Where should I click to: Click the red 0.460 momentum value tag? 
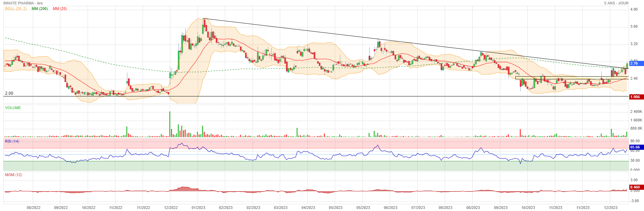pos(636,187)
